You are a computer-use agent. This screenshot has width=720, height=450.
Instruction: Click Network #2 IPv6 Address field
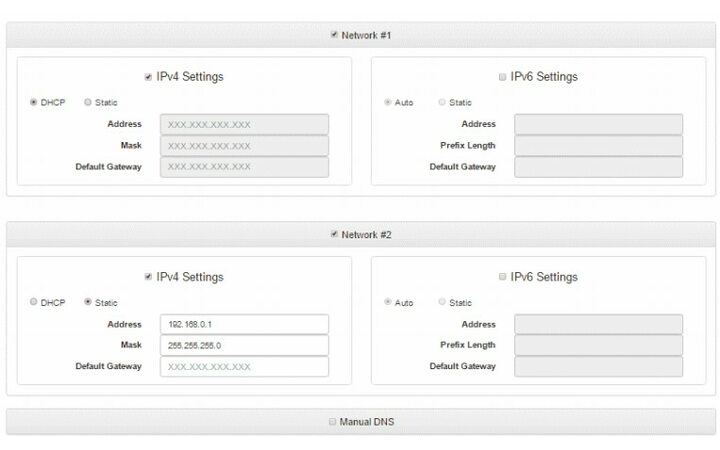[598, 324]
